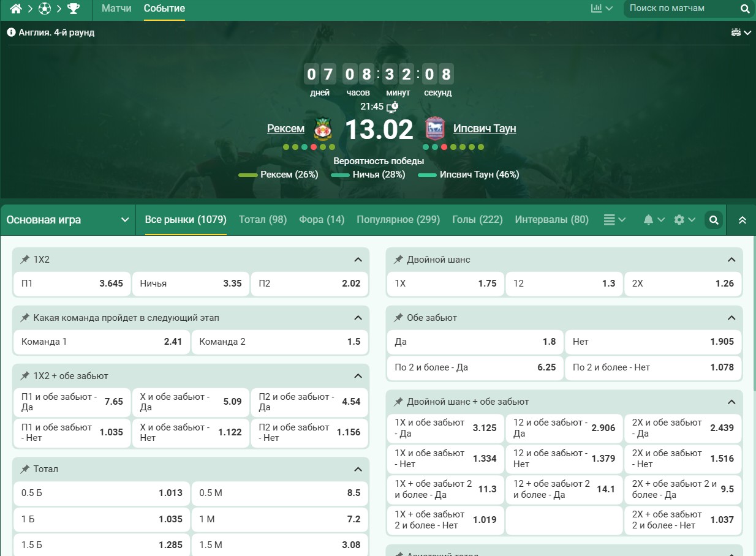This screenshot has height=556, width=756.
Task: Pick Команда 1 at odds 2.41
Action: point(102,342)
